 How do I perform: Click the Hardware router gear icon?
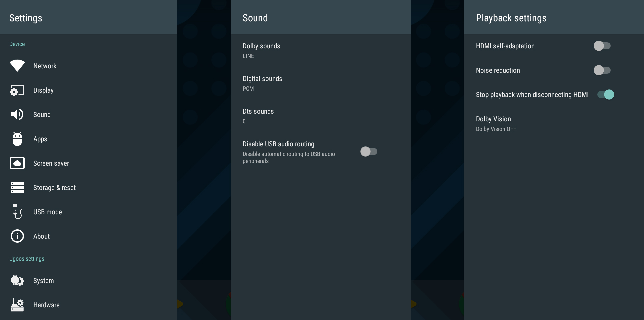point(17,305)
